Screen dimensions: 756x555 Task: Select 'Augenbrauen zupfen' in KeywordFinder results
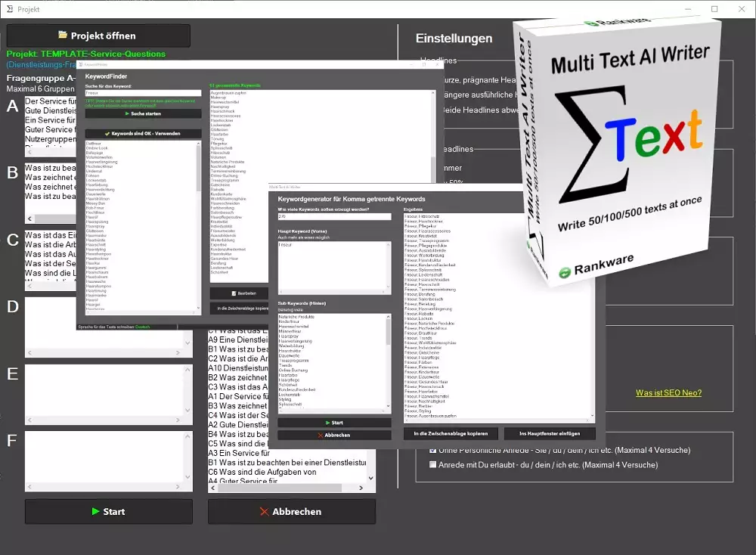coord(228,92)
